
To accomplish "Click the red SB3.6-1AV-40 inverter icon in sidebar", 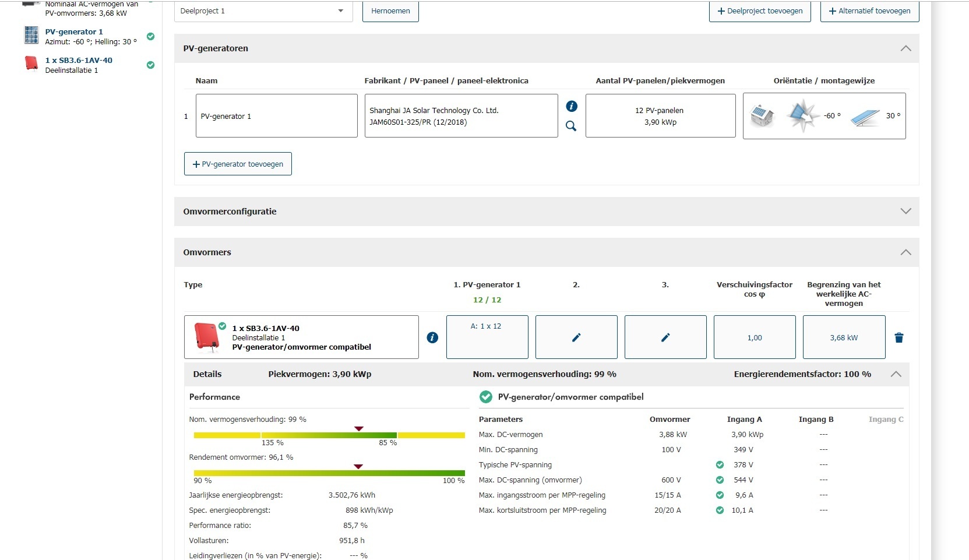I will [31, 64].
